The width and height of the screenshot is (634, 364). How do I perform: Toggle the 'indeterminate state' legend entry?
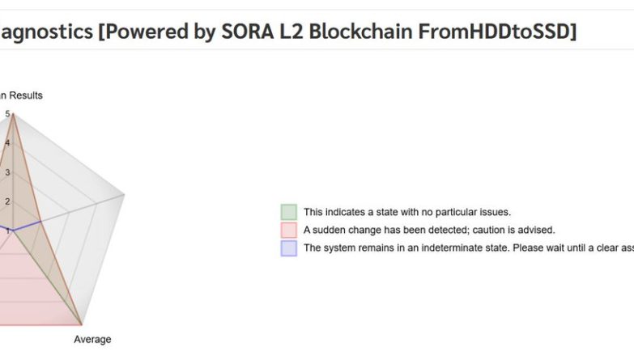[469, 248]
